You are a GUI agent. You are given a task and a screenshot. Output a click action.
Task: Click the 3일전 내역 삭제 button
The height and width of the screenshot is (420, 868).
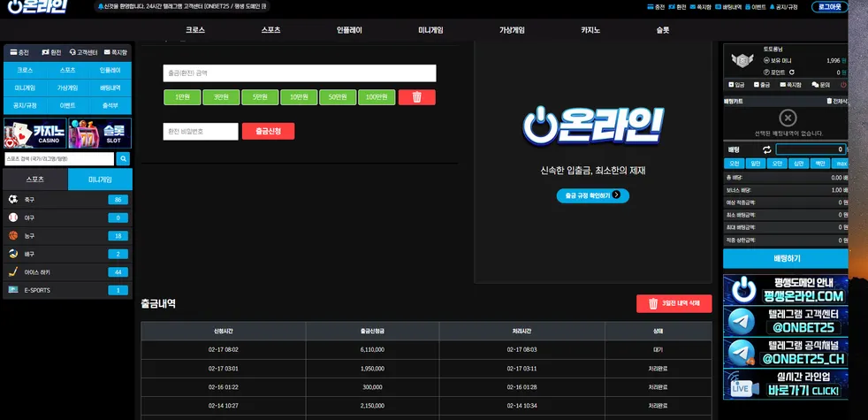(x=674, y=303)
